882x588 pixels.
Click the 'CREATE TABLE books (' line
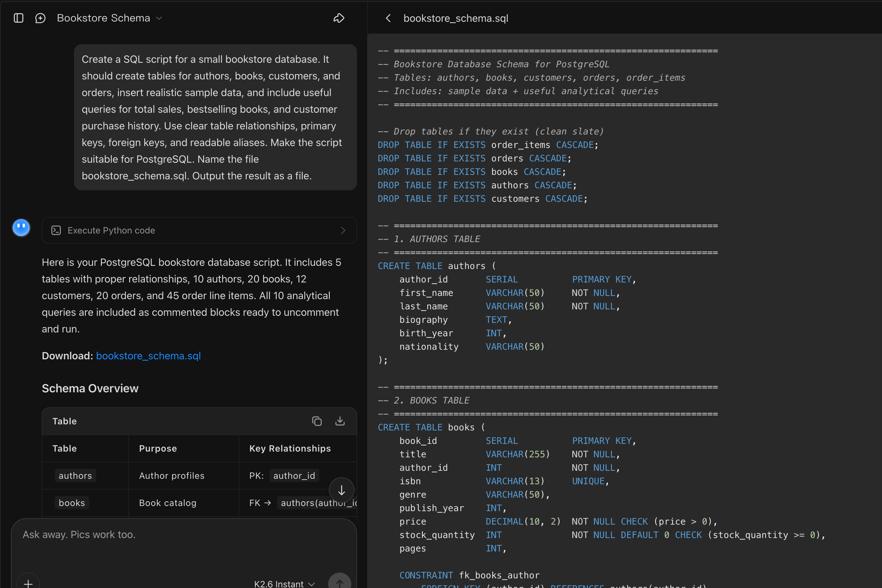(x=431, y=427)
